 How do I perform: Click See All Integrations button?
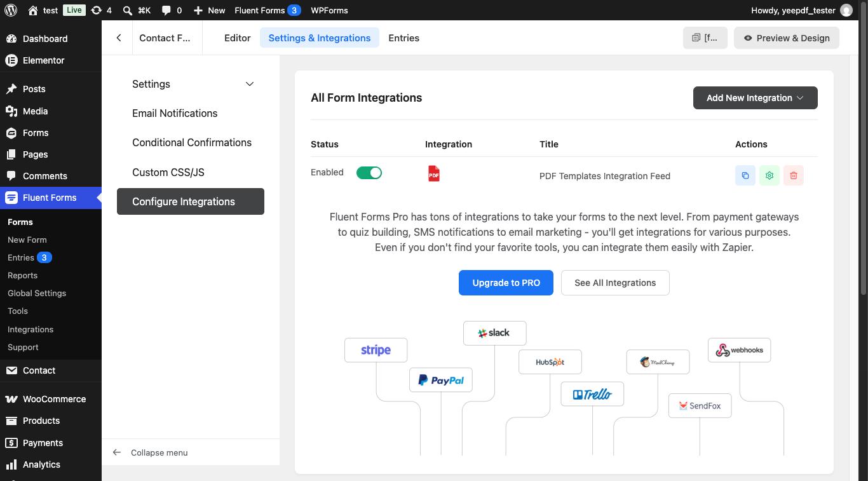(615, 283)
